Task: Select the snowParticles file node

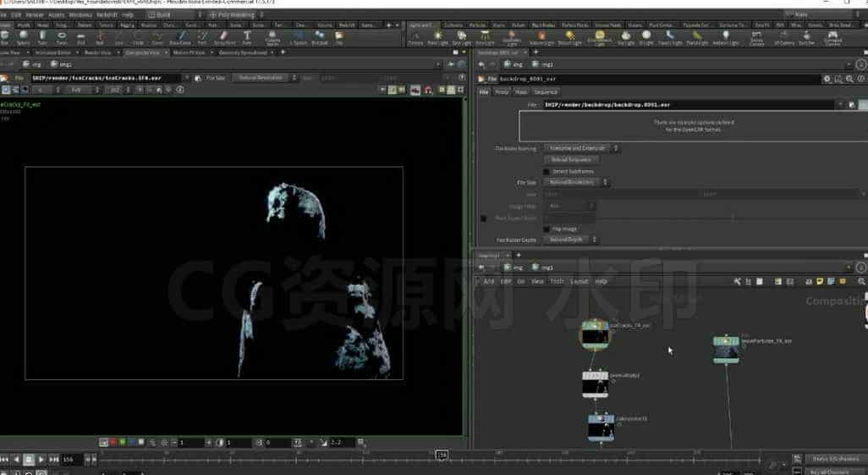Action: point(726,350)
